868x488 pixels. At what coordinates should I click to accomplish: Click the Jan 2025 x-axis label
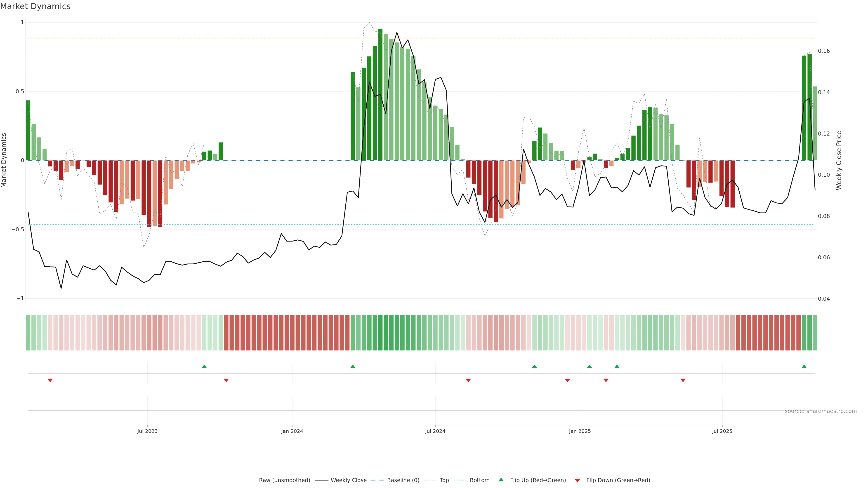point(580,431)
